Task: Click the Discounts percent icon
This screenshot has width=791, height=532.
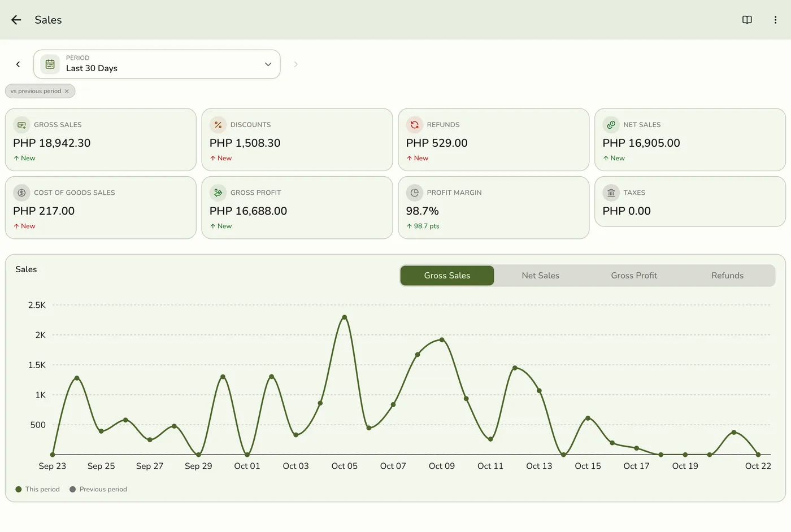Action: [x=218, y=125]
